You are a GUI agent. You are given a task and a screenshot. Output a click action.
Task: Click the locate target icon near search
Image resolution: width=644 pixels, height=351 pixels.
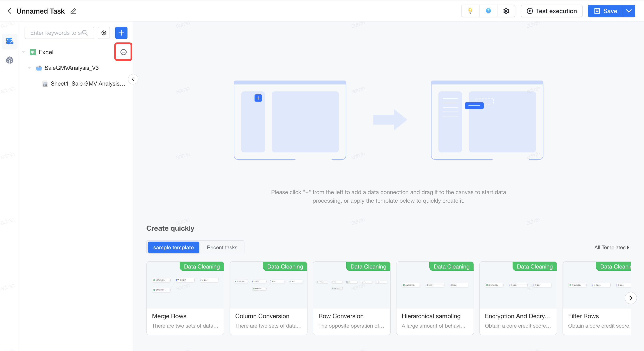tap(104, 33)
